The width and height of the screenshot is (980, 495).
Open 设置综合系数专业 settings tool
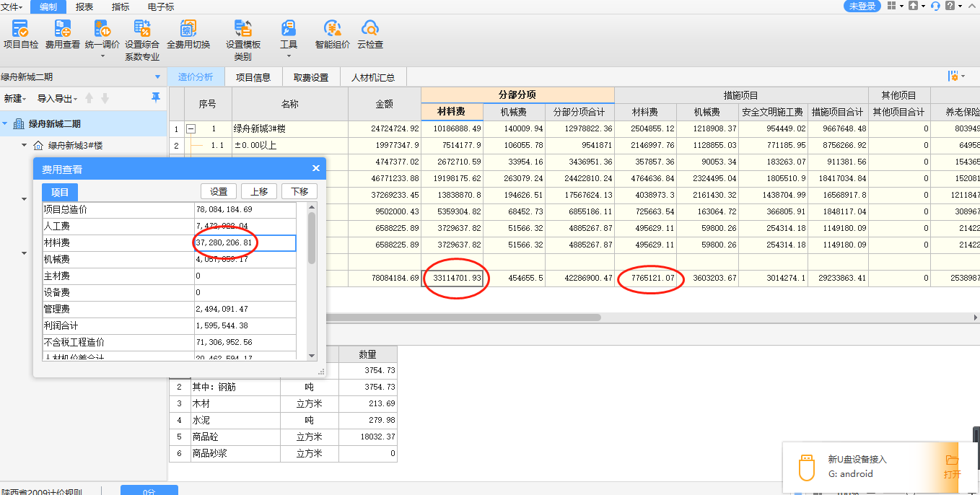click(x=142, y=40)
